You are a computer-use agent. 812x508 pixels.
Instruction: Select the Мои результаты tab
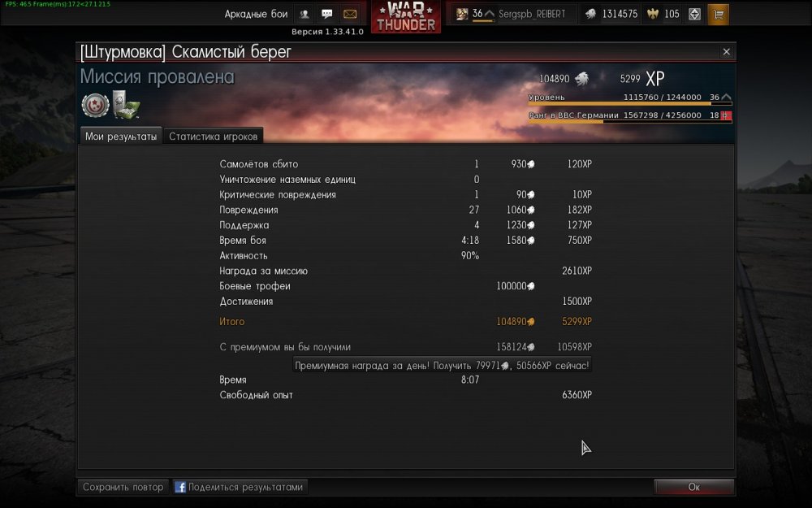click(x=121, y=136)
